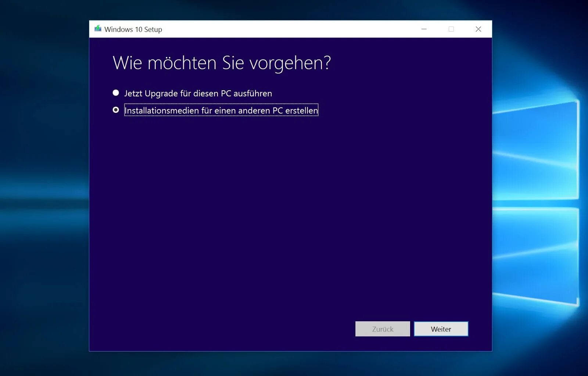
Task: Select 'Installationsmedien für einen anderen PC erstellen' radio button
Action: tap(116, 110)
